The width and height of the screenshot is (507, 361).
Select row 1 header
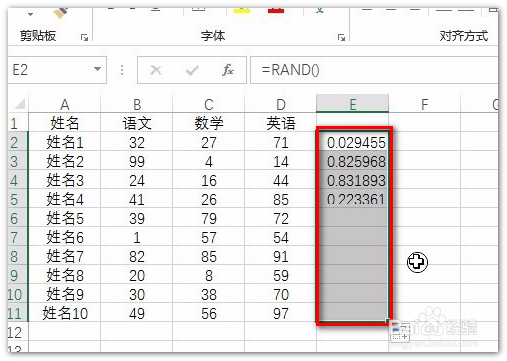[x=18, y=123]
